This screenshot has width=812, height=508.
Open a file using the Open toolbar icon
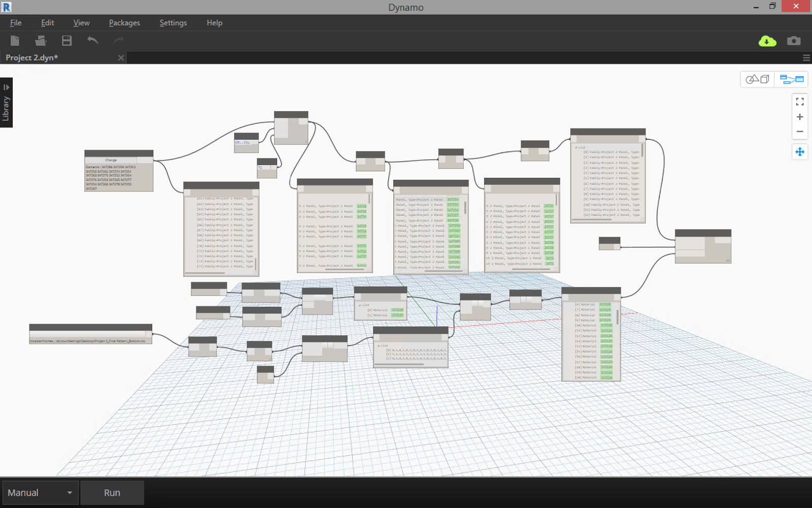click(x=41, y=41)
